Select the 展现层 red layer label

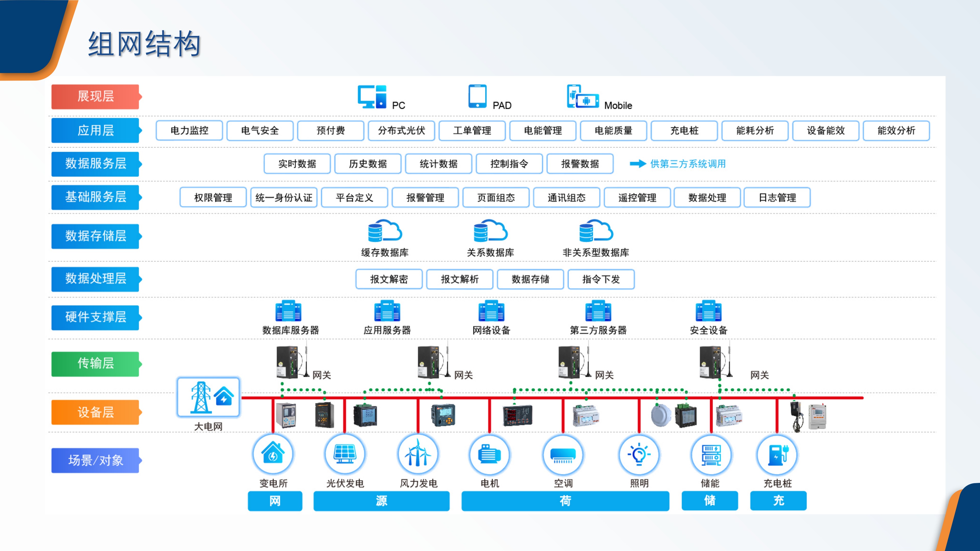click(x=95, y=97)
